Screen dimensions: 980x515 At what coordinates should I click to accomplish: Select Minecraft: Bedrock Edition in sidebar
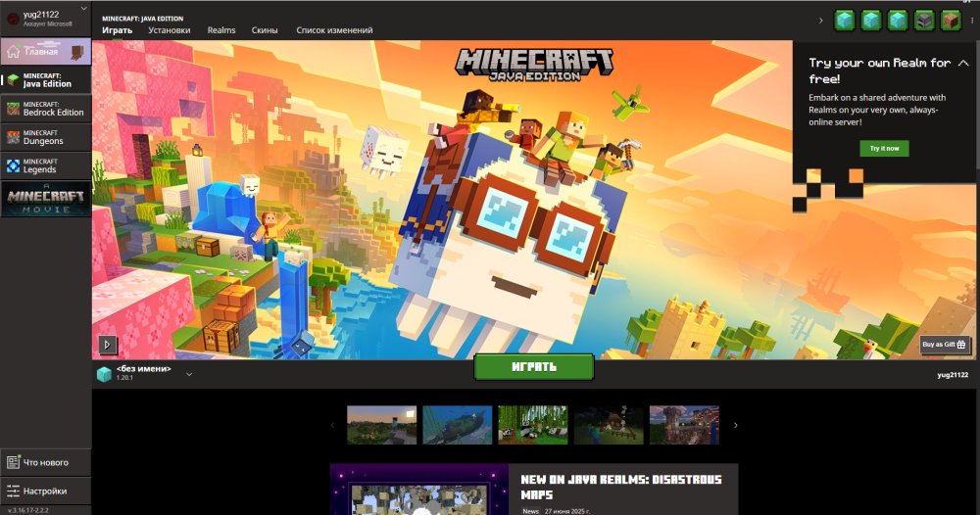coord(46,109)
